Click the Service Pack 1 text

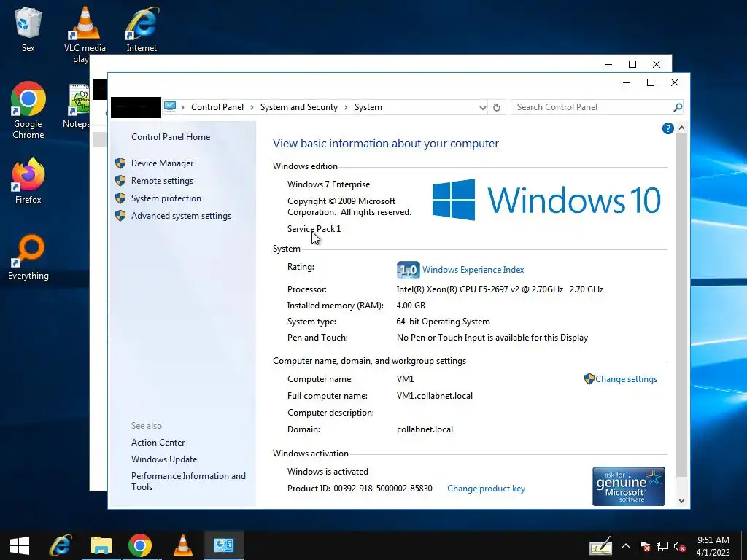pos(314,229)
